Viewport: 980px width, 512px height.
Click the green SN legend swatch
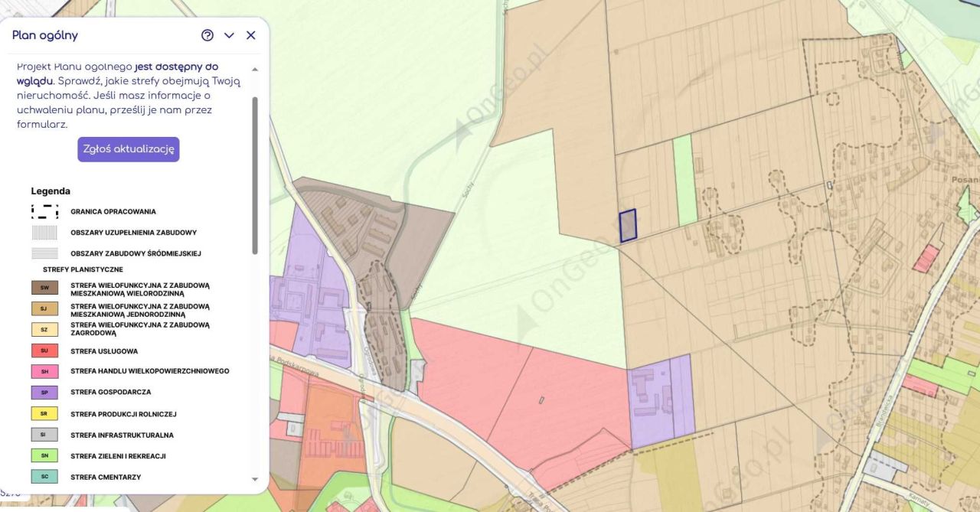click(x=44, y=455)
